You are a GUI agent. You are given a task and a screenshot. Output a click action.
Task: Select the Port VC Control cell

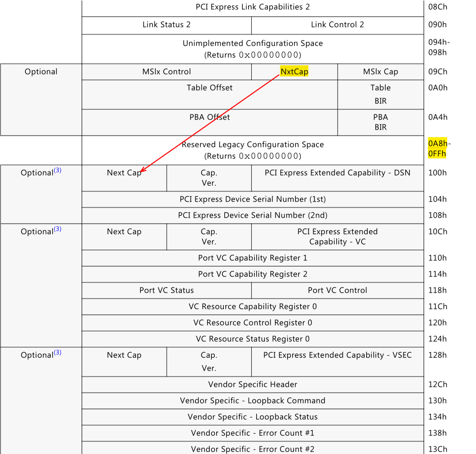click(338, 291)
